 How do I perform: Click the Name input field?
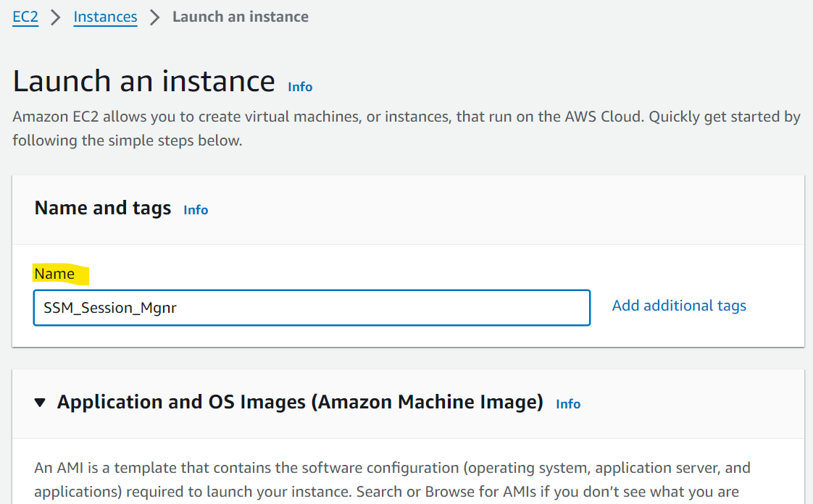(x=312, y=308)
